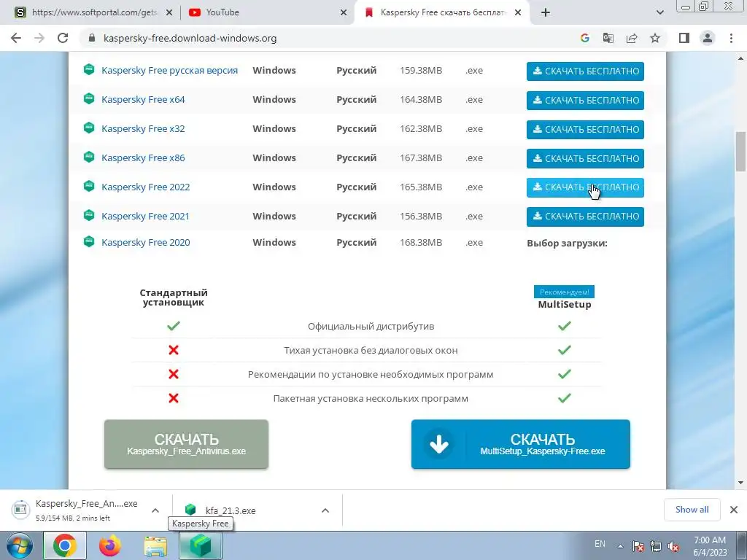
Task: Close the downloads bar
Action: click(x=734, y=510)
